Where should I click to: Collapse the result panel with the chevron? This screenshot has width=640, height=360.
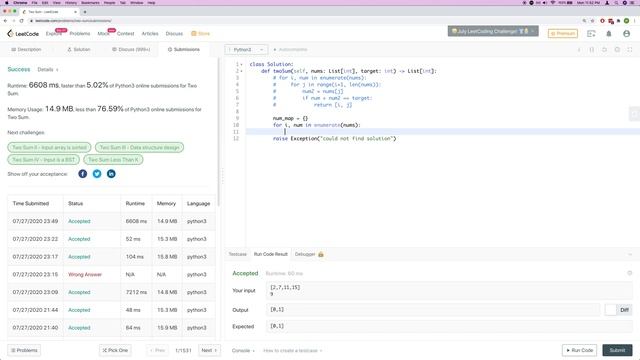tap(630, 254)
